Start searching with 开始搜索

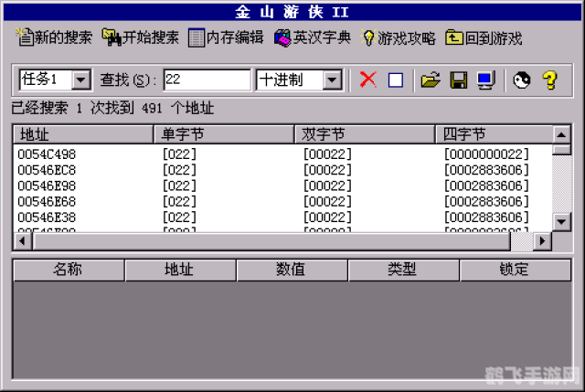141,37
